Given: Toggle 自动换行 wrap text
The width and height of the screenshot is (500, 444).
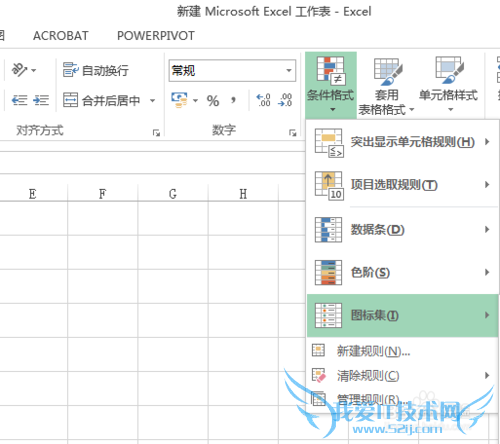Looking at the screenshot, I should [96, 70].
